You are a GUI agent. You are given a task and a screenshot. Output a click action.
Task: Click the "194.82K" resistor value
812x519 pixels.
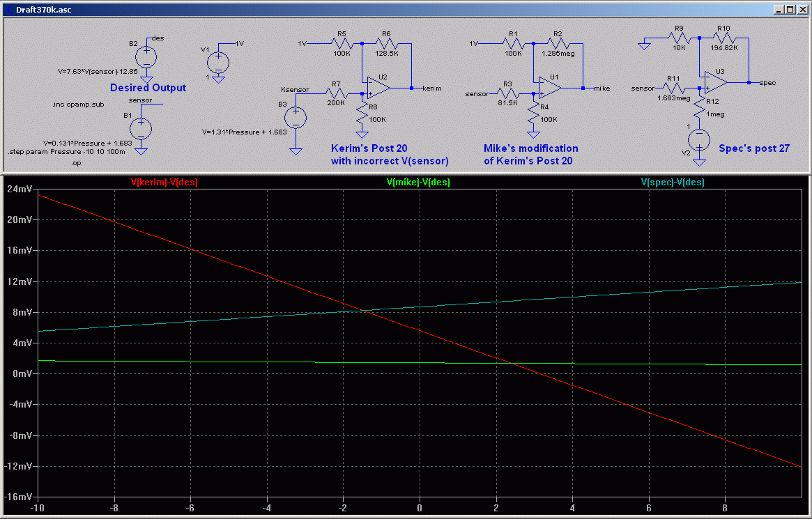724,47
